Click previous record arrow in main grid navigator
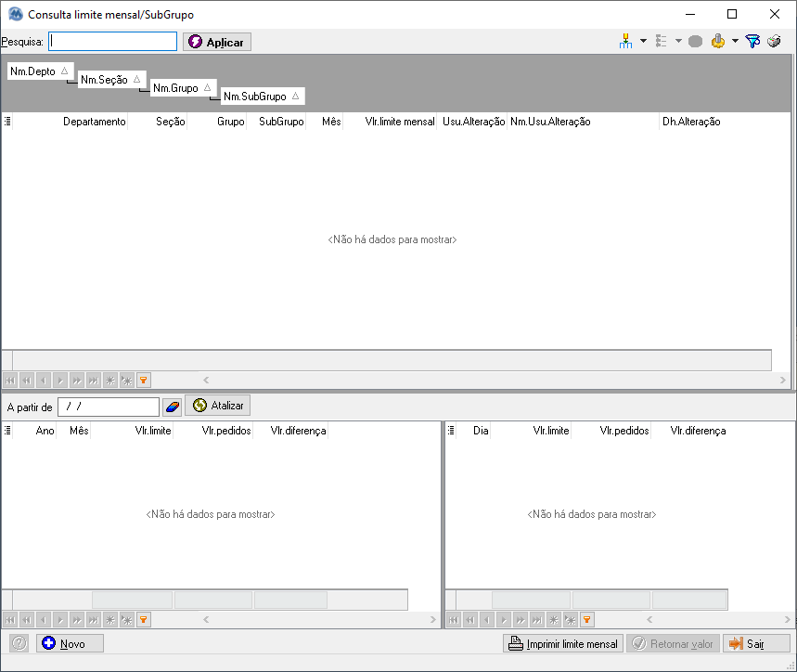797x672 pixels. coord(44,381)
